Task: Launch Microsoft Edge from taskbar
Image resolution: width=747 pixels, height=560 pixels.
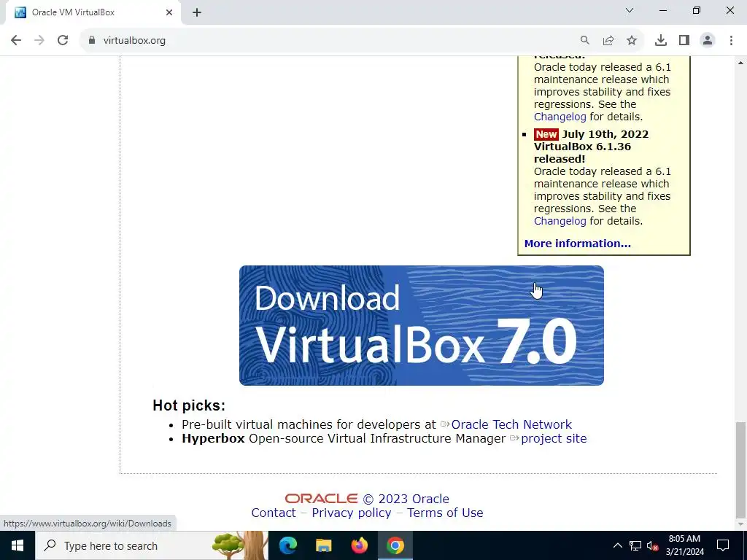Action: click(x=287, y=545)
